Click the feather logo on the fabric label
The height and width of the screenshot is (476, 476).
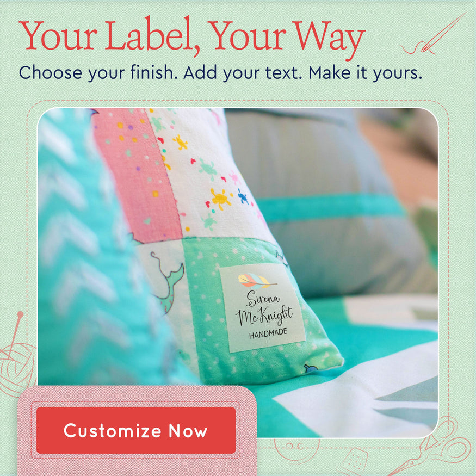point(257,281)
